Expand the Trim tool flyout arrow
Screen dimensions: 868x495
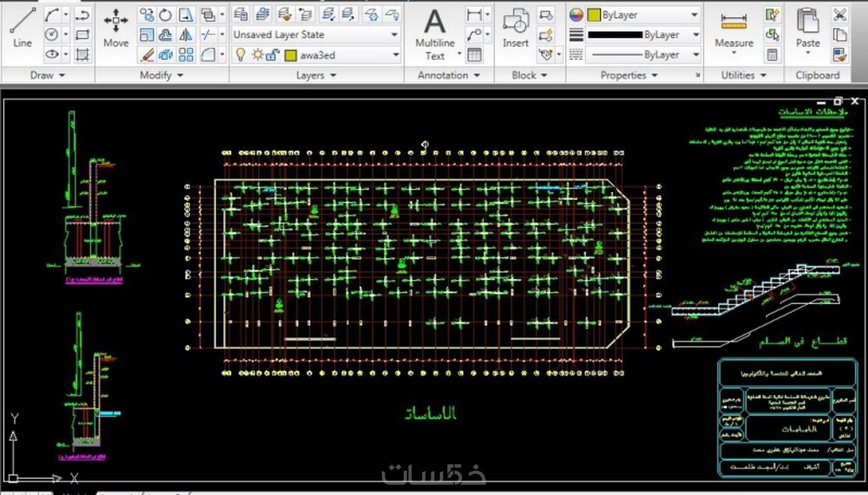click(x=222, y=35)
